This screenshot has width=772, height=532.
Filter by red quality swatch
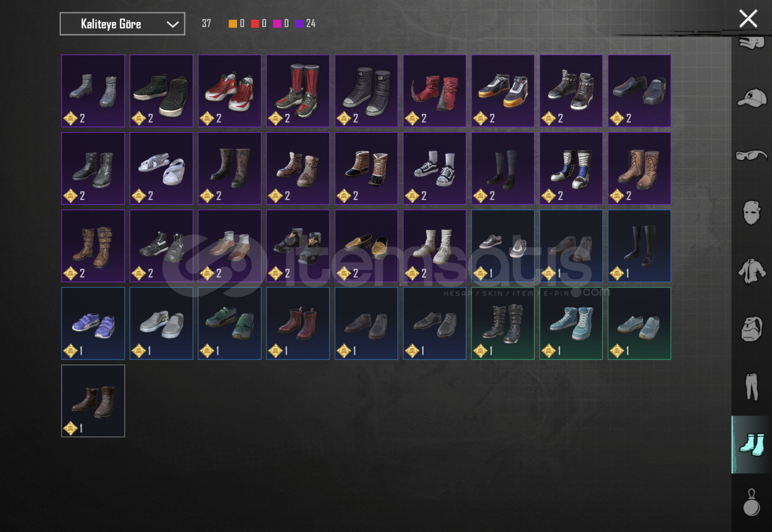[255, 24]
